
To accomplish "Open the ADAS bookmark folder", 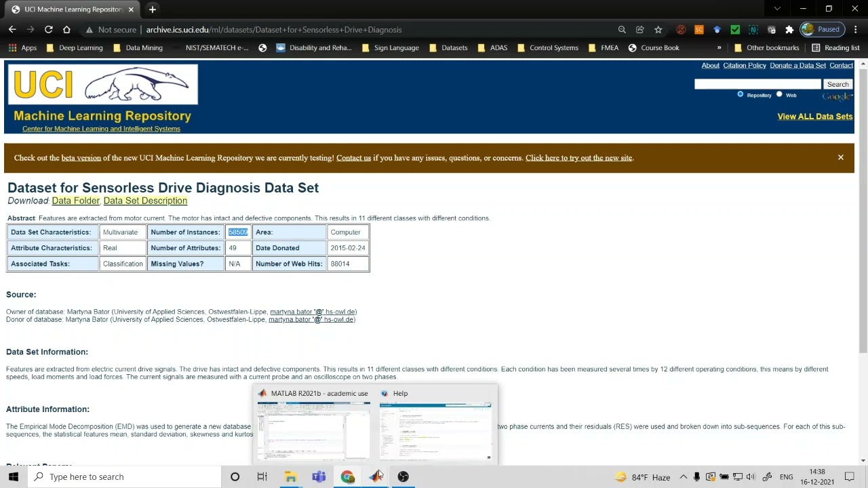I will click(492, 48).
